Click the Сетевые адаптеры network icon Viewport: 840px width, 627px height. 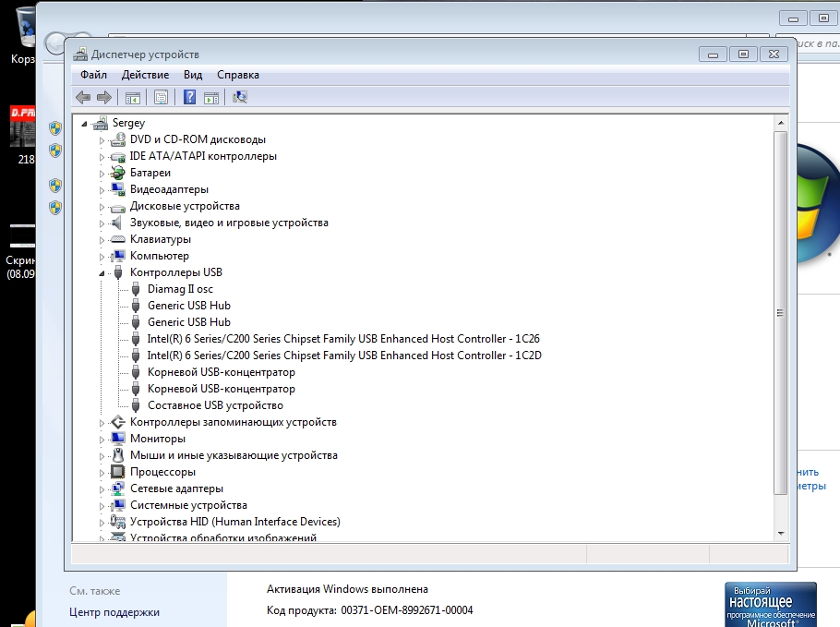point(118,488)
